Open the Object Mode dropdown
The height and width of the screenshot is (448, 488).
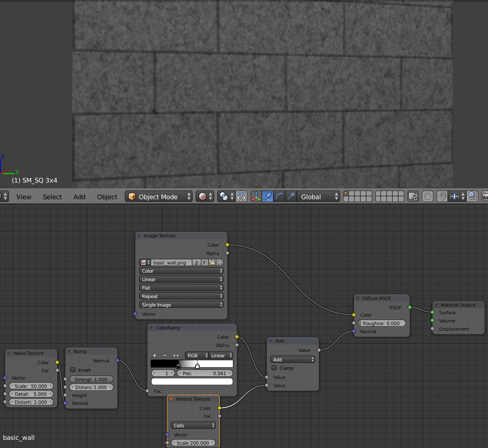pyautogui.click(x=159, y=197)
